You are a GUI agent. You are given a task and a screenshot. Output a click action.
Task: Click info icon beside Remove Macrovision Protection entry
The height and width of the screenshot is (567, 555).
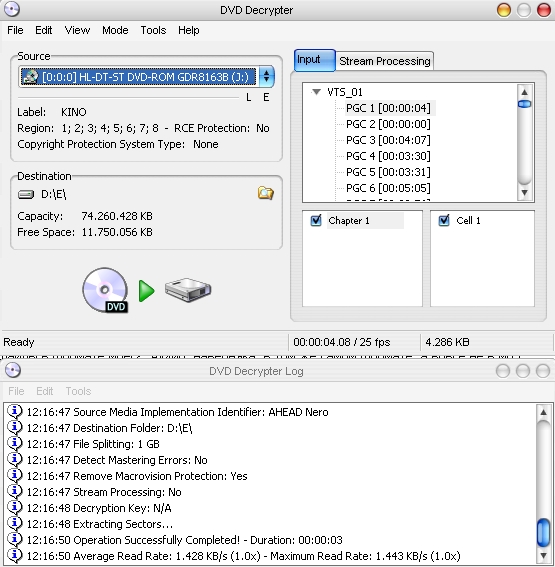[x=15, y=475]
